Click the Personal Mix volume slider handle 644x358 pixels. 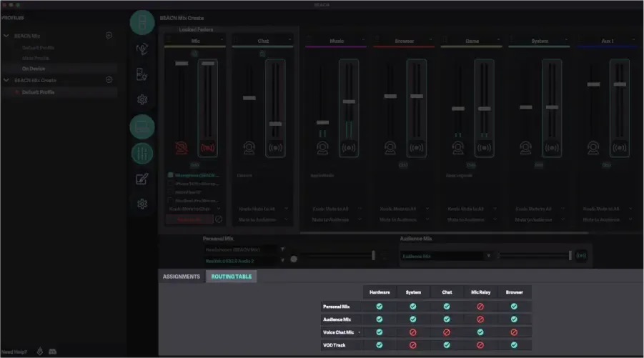(x=373, y=255)
